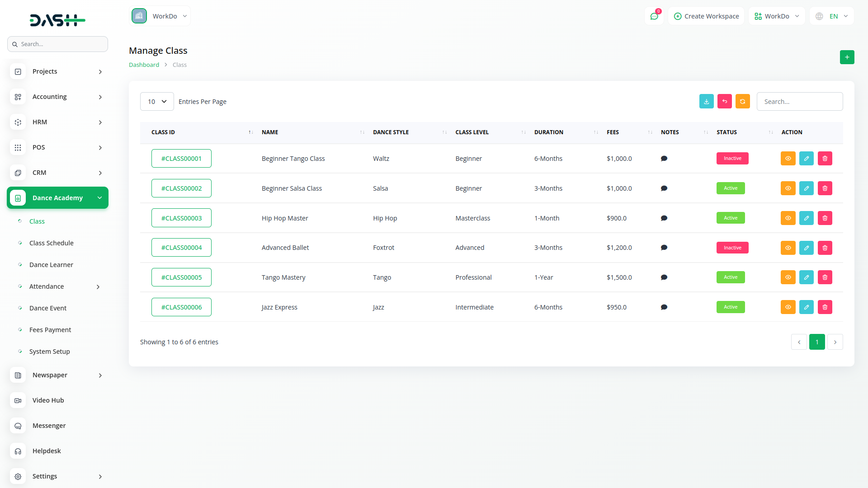Open Class Schedule in sidebar
The height and width of the screenshot is (488, 868).
coord(51,243)
